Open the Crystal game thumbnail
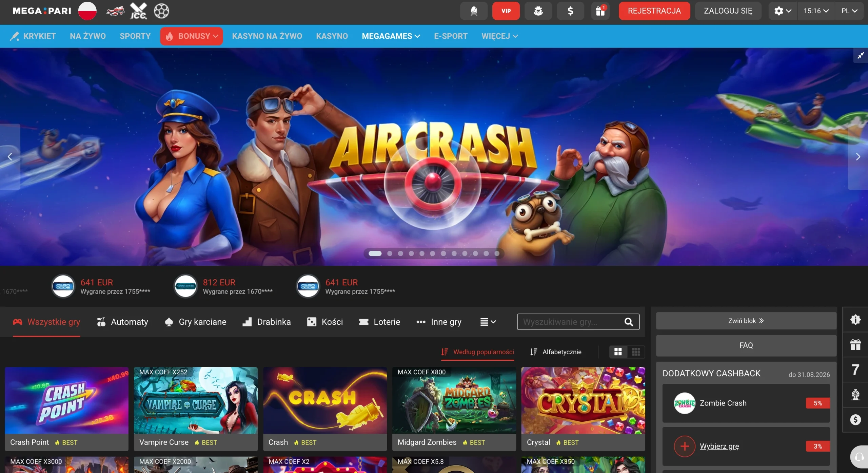The image size is (868, 473). click(x=583, y=400)
